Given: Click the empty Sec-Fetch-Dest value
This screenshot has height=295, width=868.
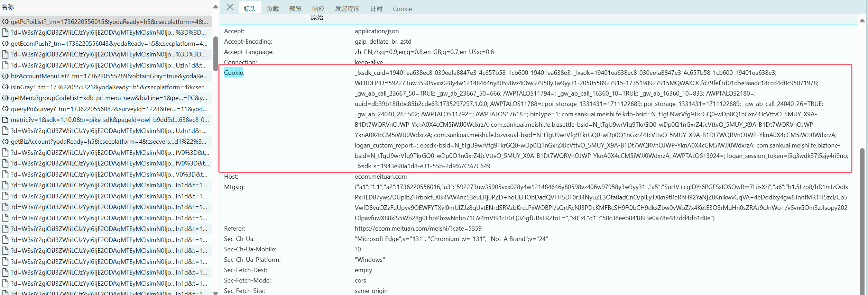Looking at the screenshot, I should tap(363, 270).
